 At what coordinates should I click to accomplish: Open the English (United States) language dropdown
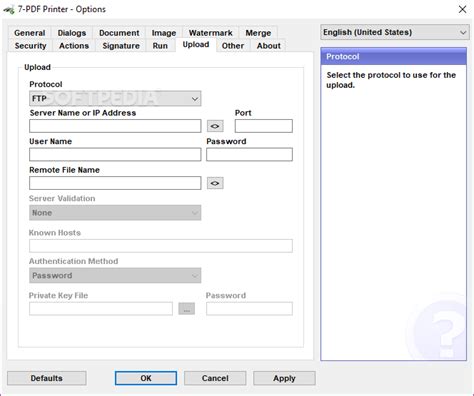tap(395, 32)
